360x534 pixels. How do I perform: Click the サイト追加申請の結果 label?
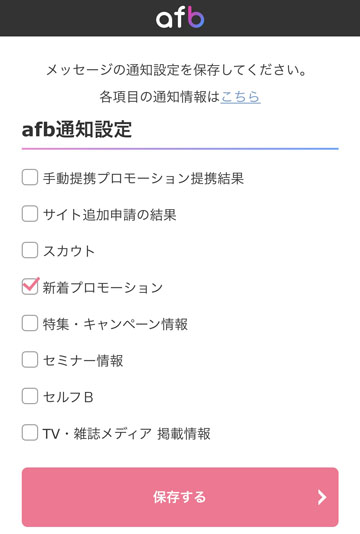pos(109,215)
